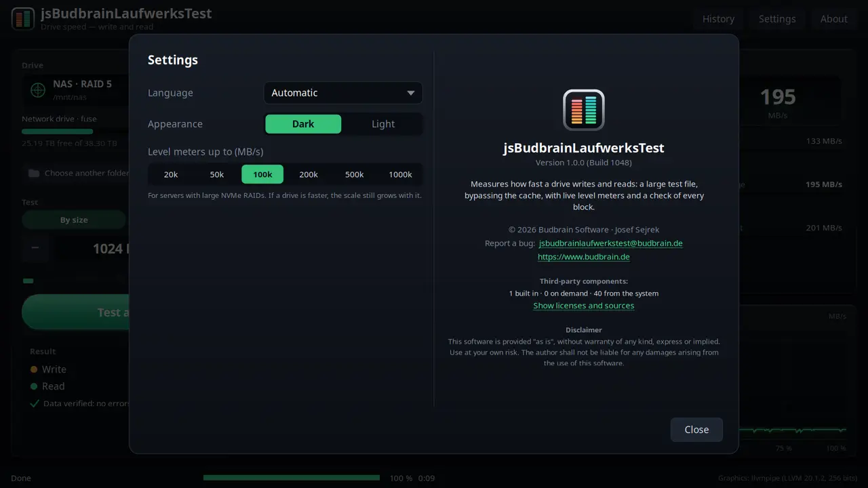Screen dimensions: 868x488
Task: Open Show licenses and sources link
Action: tap(584, 306)
